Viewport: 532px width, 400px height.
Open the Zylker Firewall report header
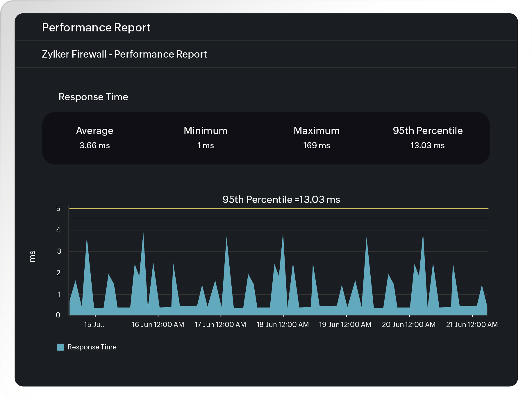click(x=124, y=54)
